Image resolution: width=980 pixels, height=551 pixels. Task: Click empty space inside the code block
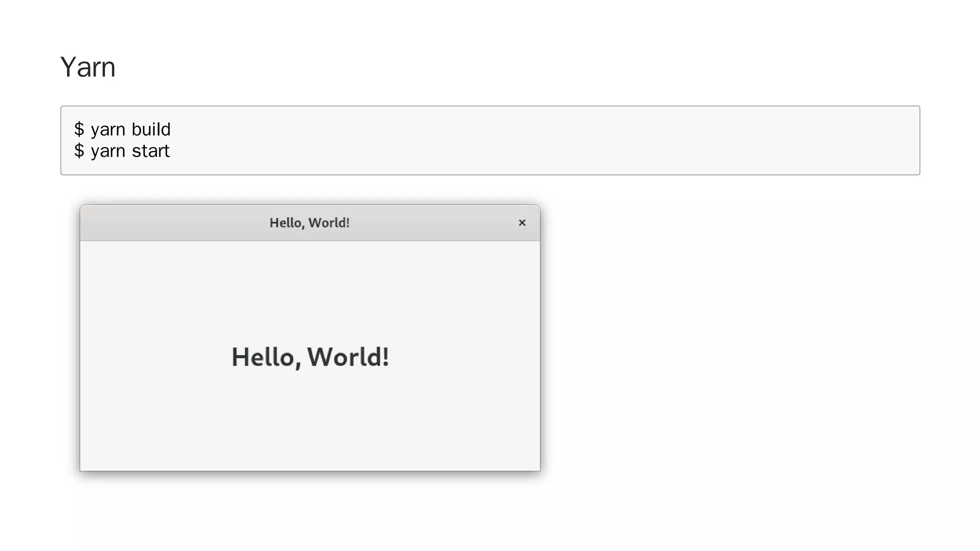coord(526,141)
